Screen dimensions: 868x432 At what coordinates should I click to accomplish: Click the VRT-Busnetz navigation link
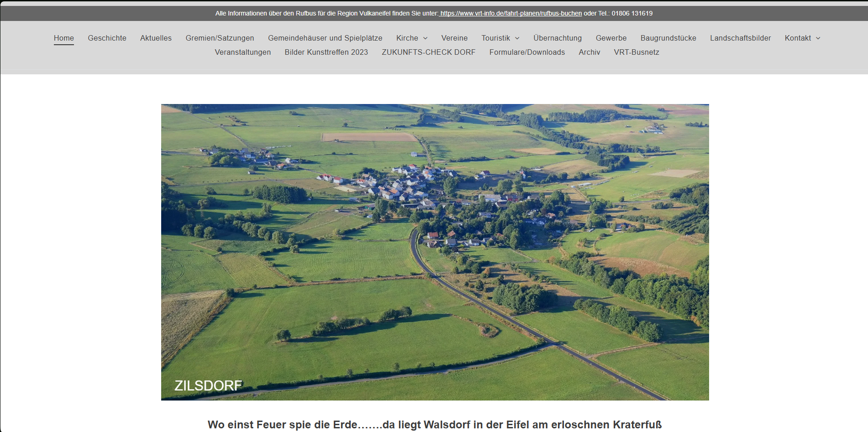point(636,52)
